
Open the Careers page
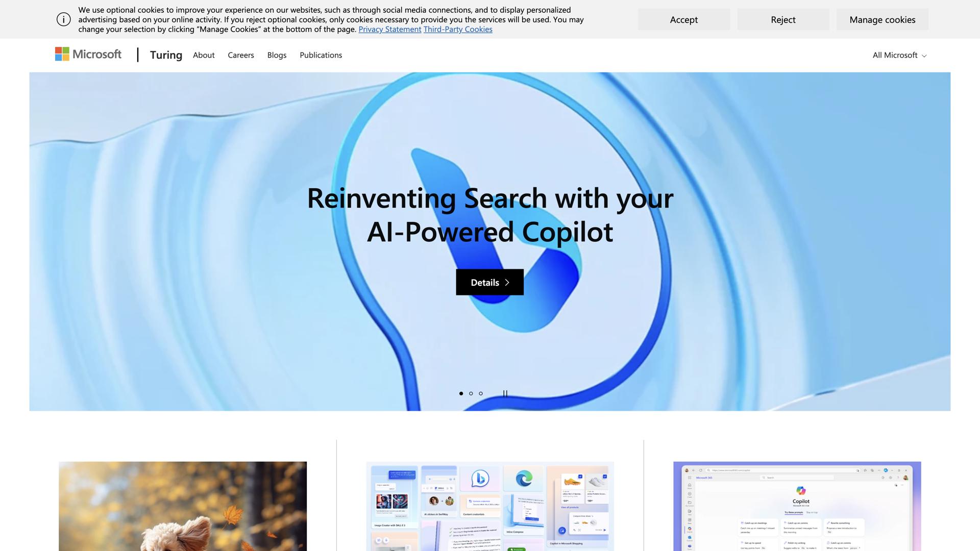pos(240,55)
